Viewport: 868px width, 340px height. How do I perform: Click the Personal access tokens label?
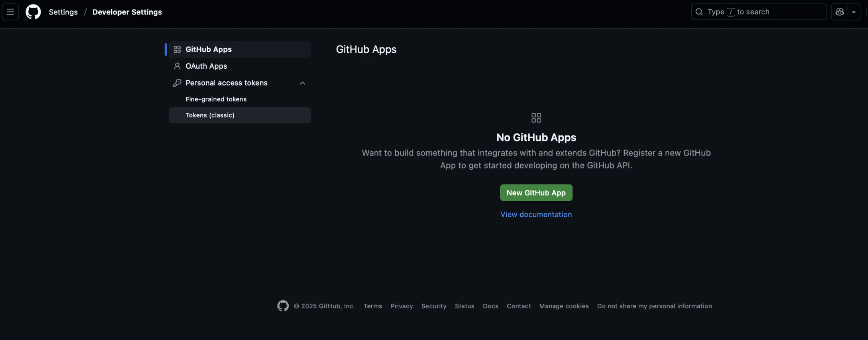tap(226, 83)
